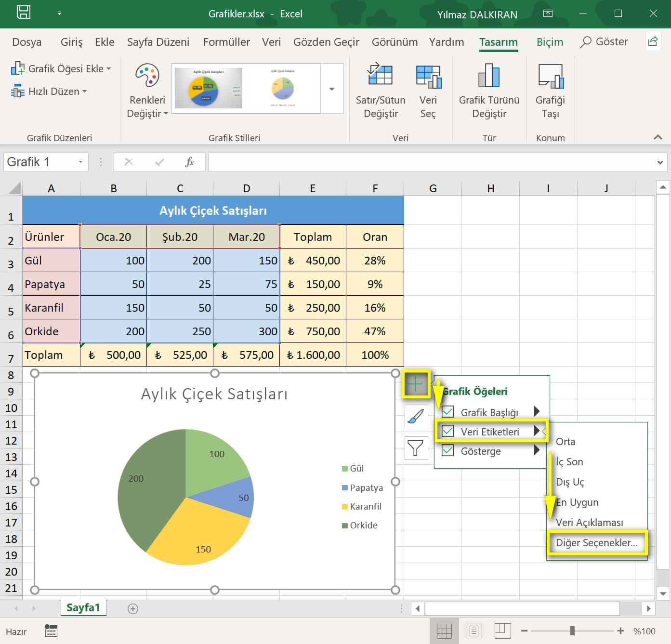Image resolution: width=671 pixels, height=644 pixels.
Task: Click the Chart Elements plus button
Action: [415, 384]
